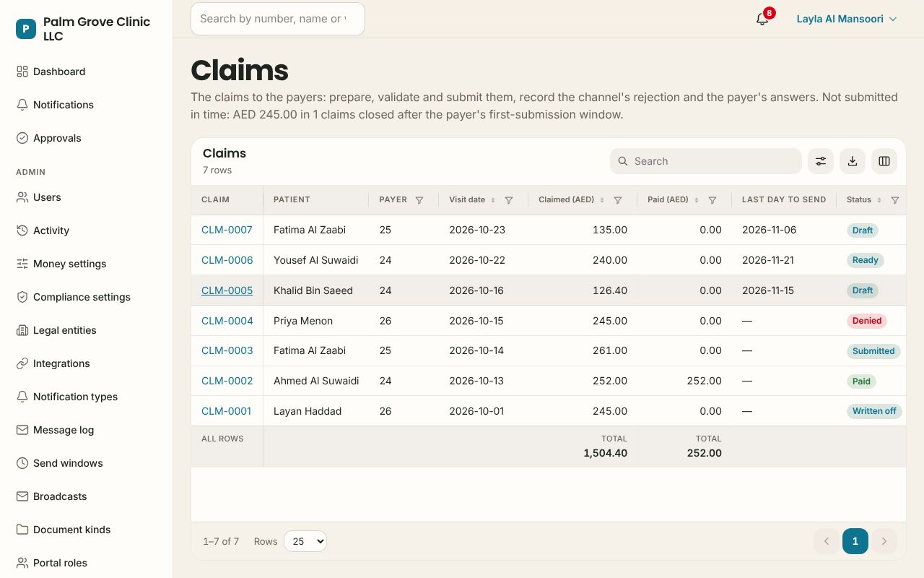Open the Status column filter funnel
924x578 pixels.
point(895,200)
